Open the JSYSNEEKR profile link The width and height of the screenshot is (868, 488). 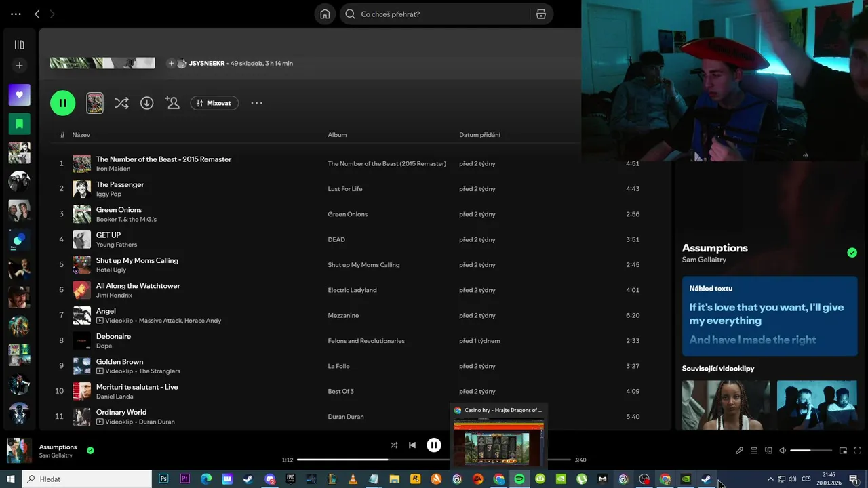[207, 63]
